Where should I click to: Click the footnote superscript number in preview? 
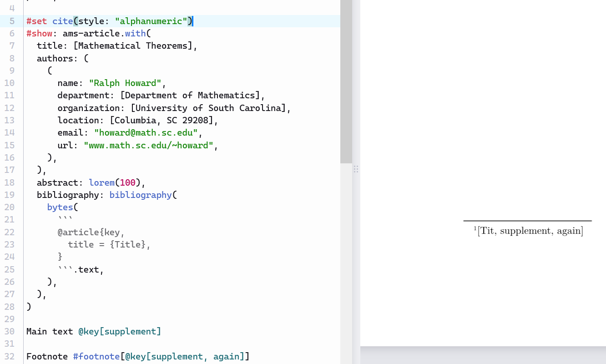[x=475, y=228]
